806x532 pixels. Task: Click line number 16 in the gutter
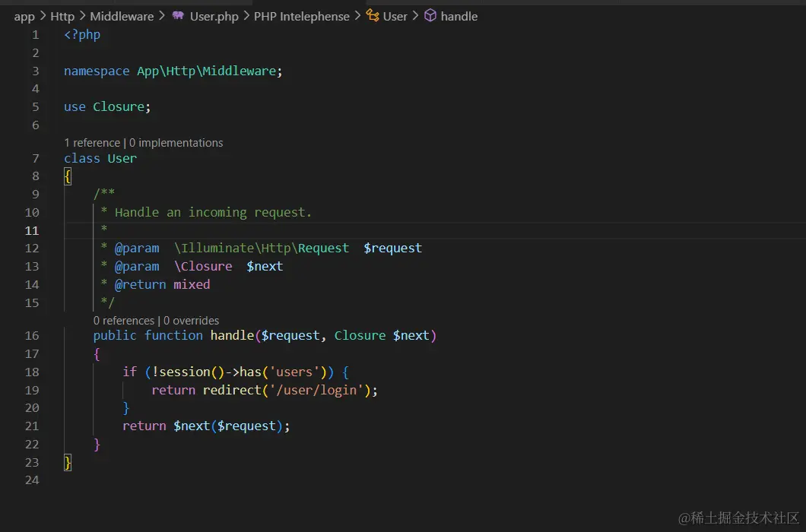tap(32, 336)
